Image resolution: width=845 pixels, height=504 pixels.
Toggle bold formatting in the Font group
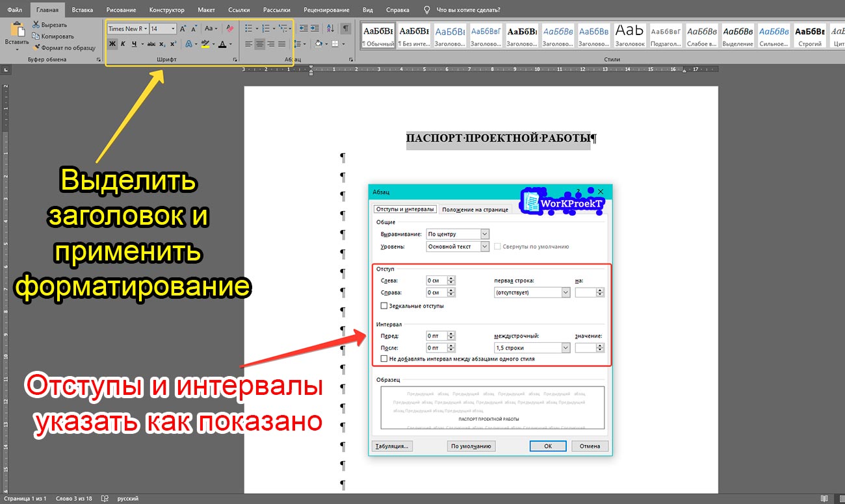point(112,44)
